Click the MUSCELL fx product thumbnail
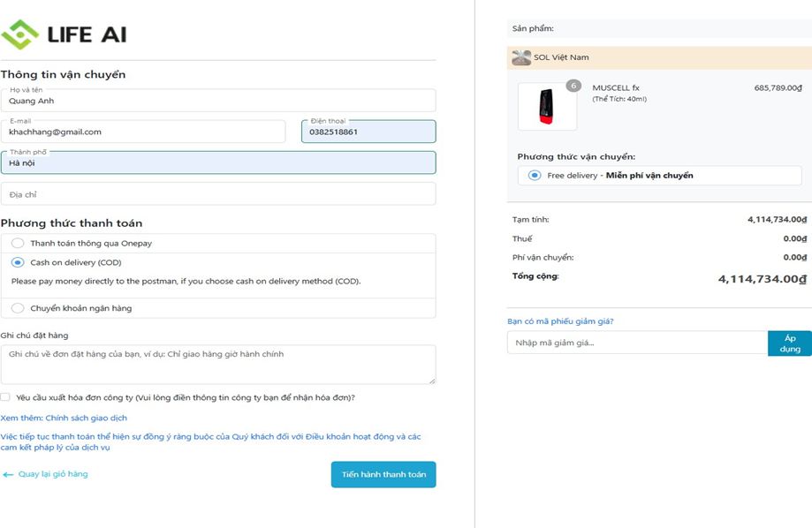Screen dimensions: 812x528 (x=547, y=107)
